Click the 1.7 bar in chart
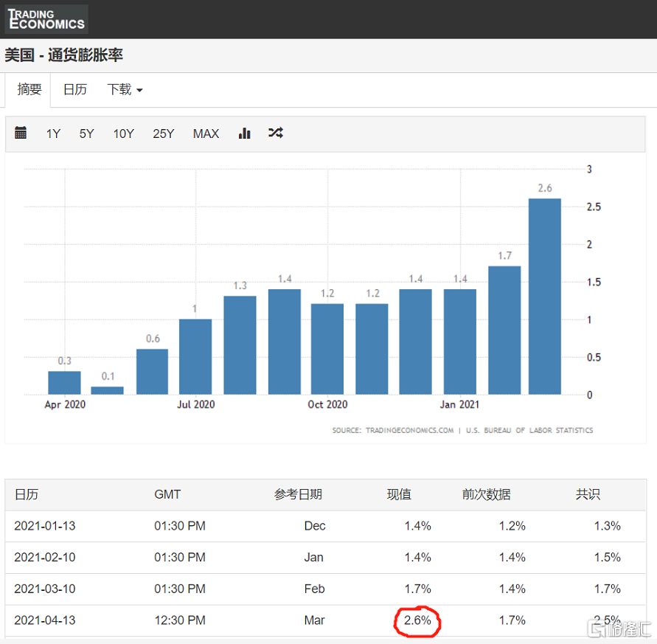Image resolution: width=657 pixels, height=644 pixels. [x=504, y=330]
